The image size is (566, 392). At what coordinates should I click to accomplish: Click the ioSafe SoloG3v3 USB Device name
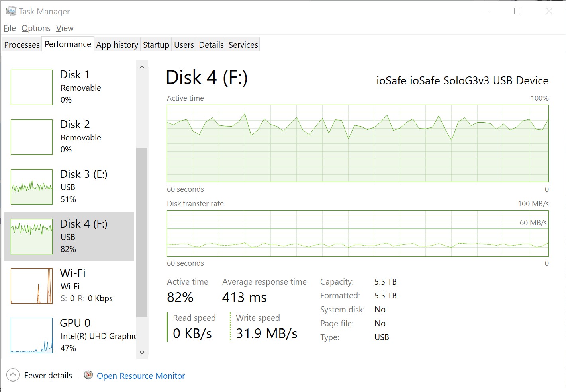[462, 81]
